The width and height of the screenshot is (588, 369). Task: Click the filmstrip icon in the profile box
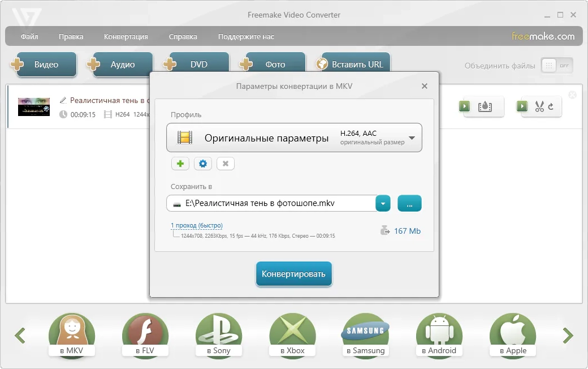pyautogui.click(x=185, y=138)
